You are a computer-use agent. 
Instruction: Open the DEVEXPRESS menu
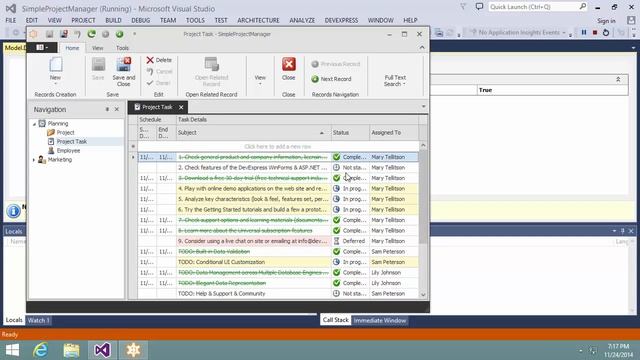point(341,20)
